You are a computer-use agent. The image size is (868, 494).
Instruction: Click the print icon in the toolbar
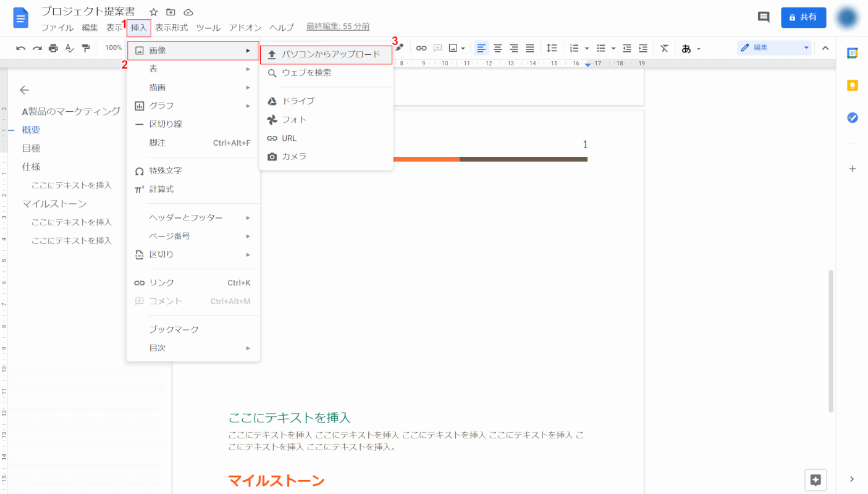coord(53,48)
